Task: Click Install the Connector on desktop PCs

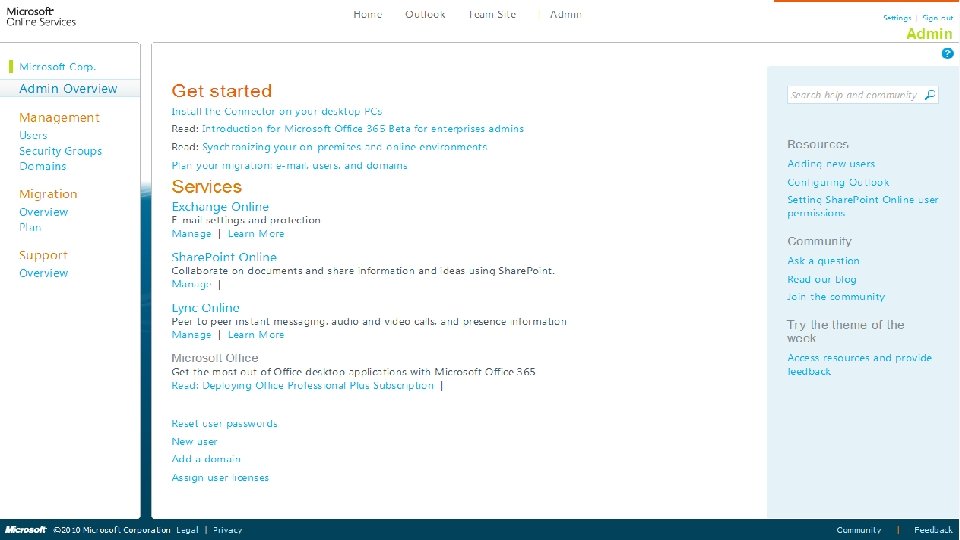Action: pos(277,111)
